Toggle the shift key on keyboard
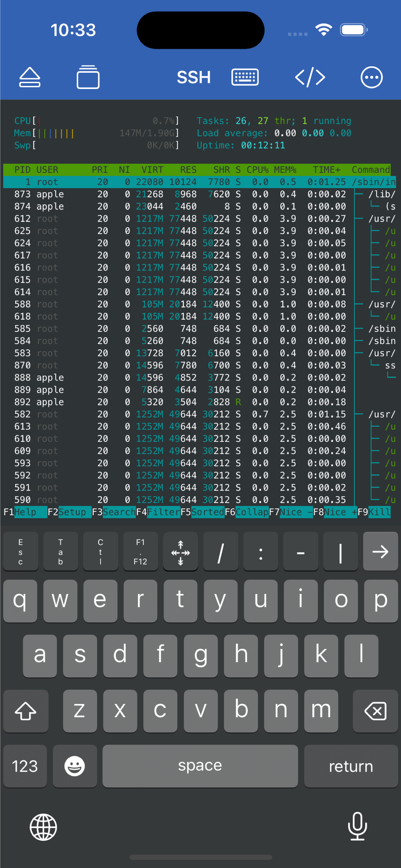 (26, 711)
